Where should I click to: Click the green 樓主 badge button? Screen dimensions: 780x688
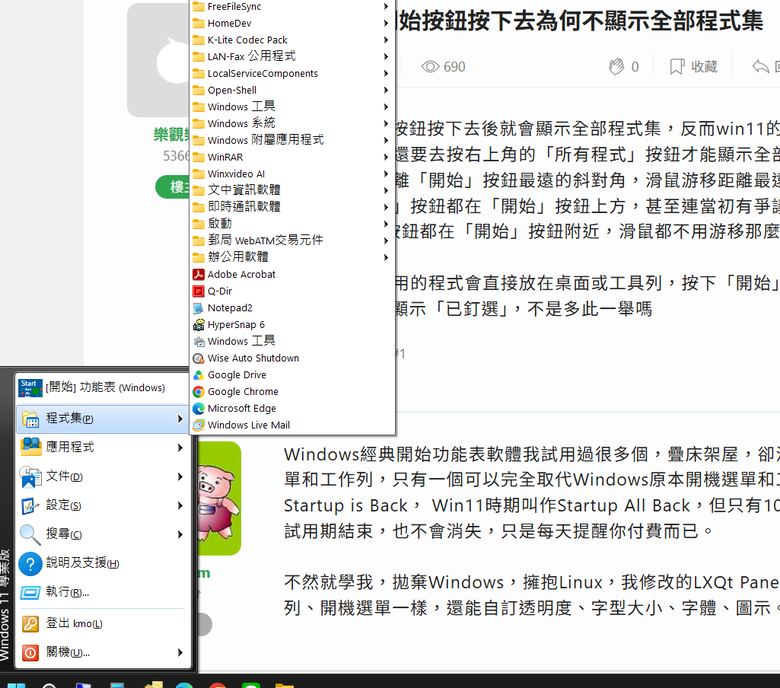tap(173, 187)
